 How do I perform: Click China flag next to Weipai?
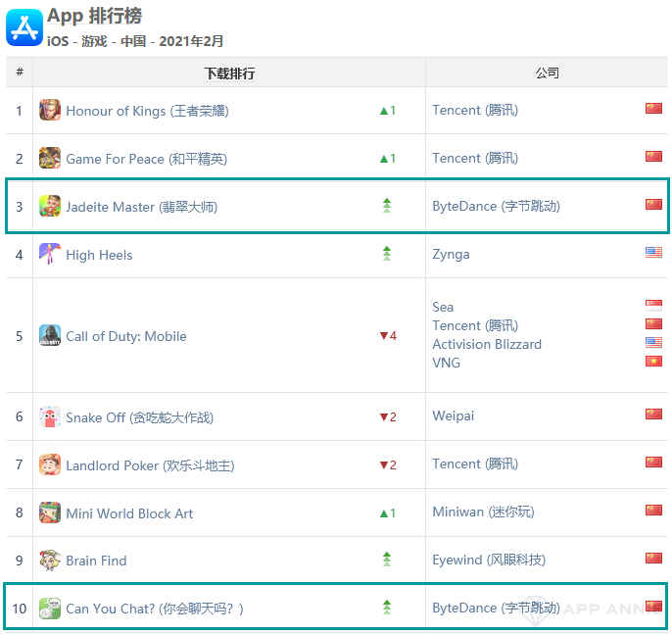coord(653,415)
